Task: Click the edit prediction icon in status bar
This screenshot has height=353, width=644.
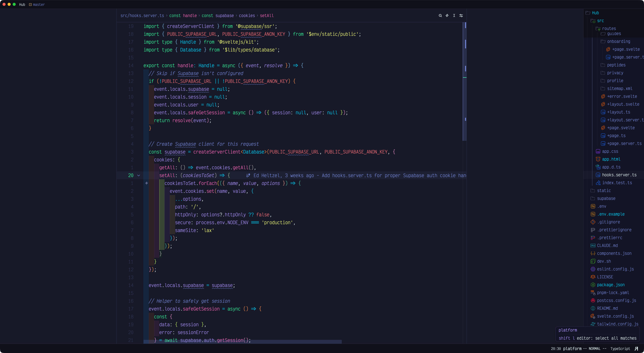Action: pyautogui.click(x=636, y=349)
